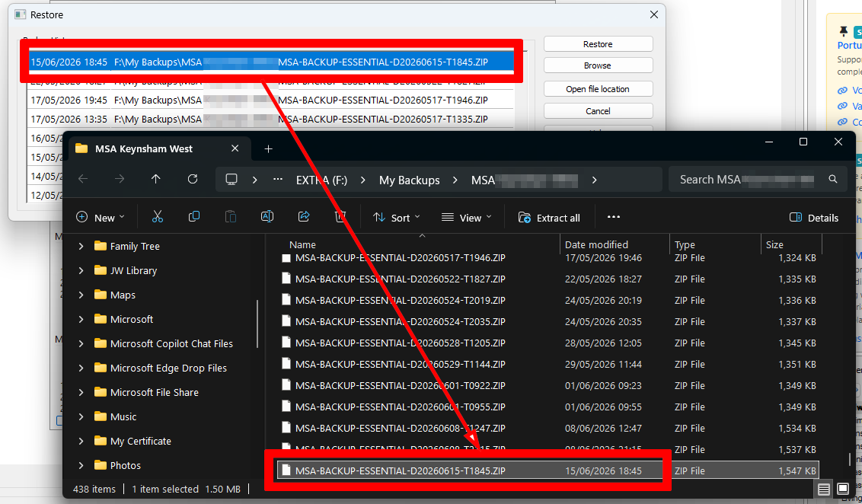This screenshot has height=504, width=862.
Task: Select file MSA-BACKUP-ESSENTIAL-D20260608-T1247.ZIP
Action: click(401, 428)
